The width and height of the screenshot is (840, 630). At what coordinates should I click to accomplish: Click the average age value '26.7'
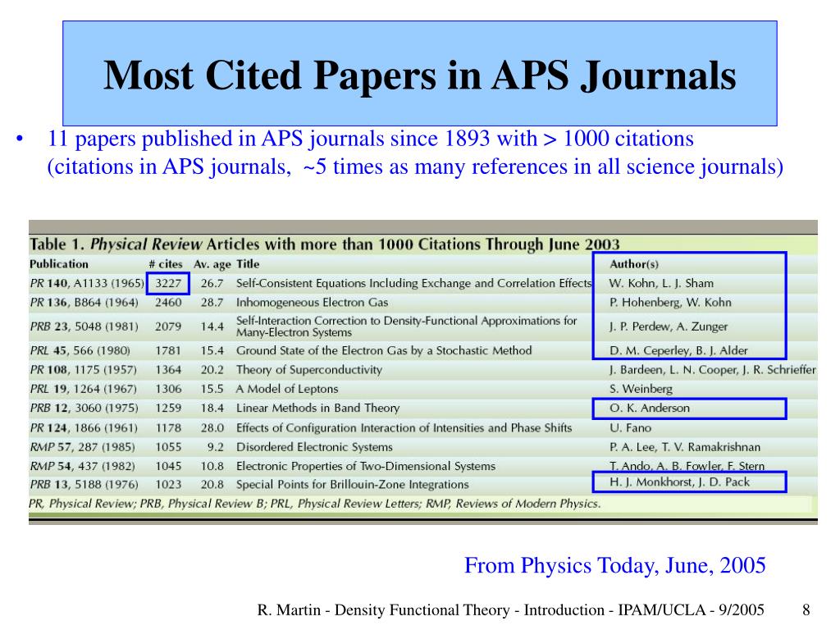[x=212, y=283]
